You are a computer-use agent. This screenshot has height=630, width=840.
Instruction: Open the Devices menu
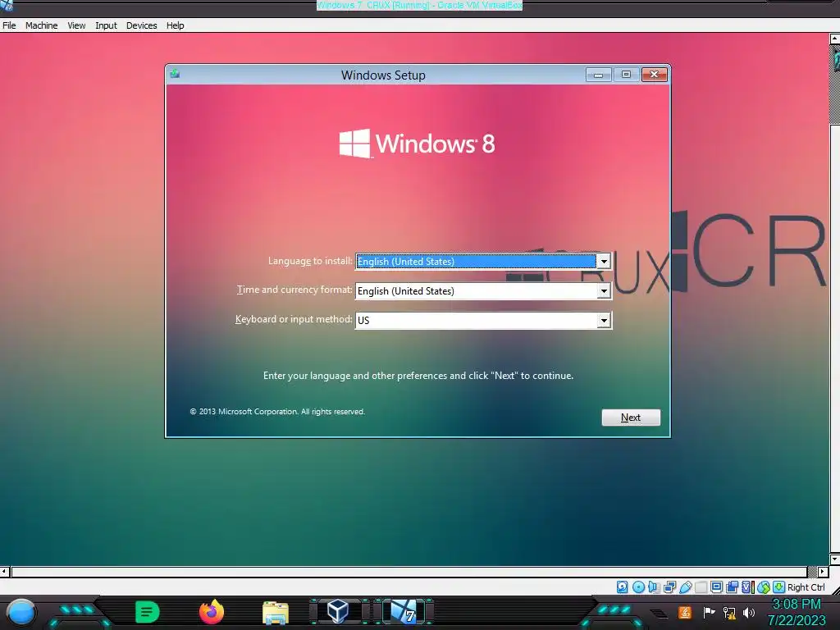tap(141, 25)
